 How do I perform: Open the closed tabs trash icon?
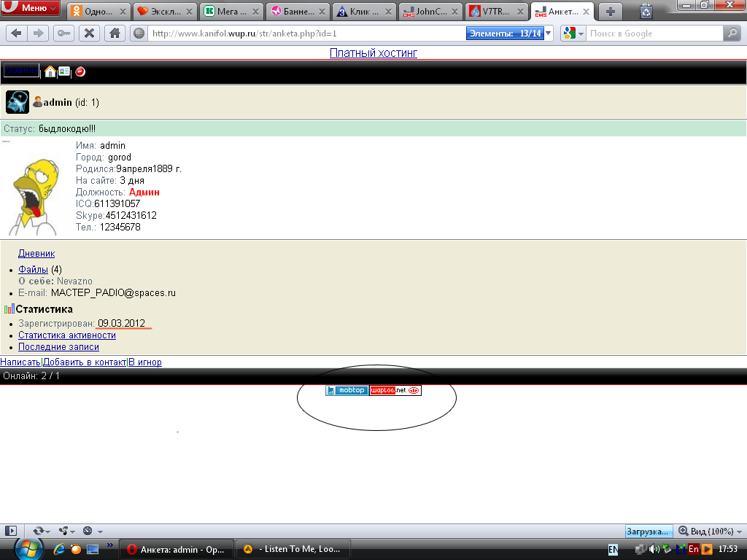tap(646, 11)
